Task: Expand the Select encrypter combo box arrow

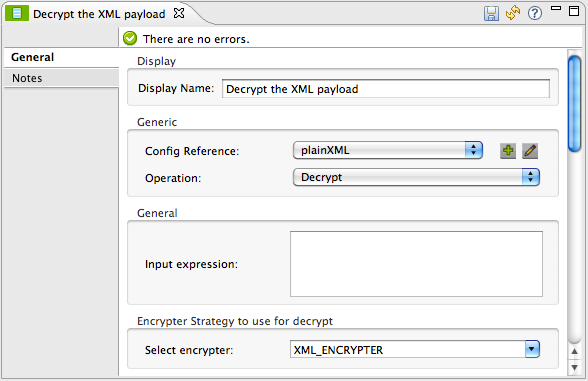Action: pyautogui.click(x=532, y=349)
